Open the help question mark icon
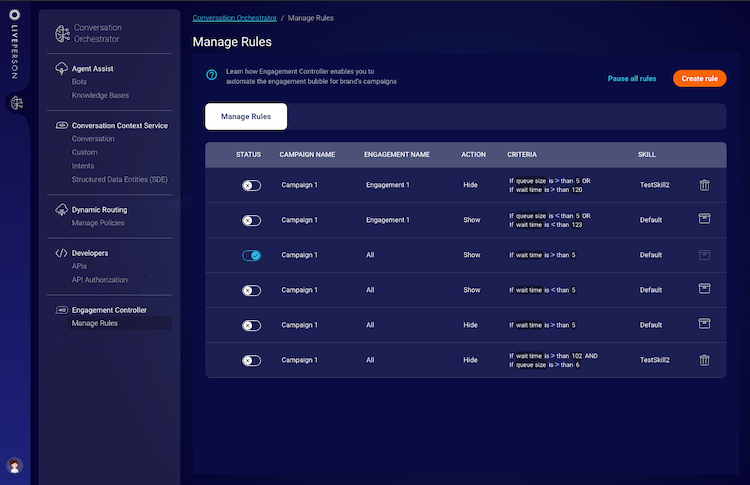The image size is (750, 485). coord(211,75)
